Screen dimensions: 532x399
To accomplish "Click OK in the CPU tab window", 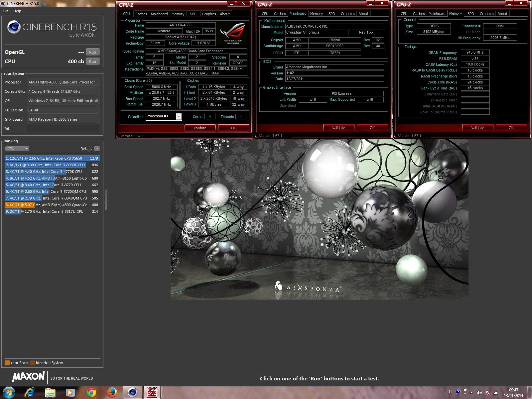I will (x=234, y=128).
